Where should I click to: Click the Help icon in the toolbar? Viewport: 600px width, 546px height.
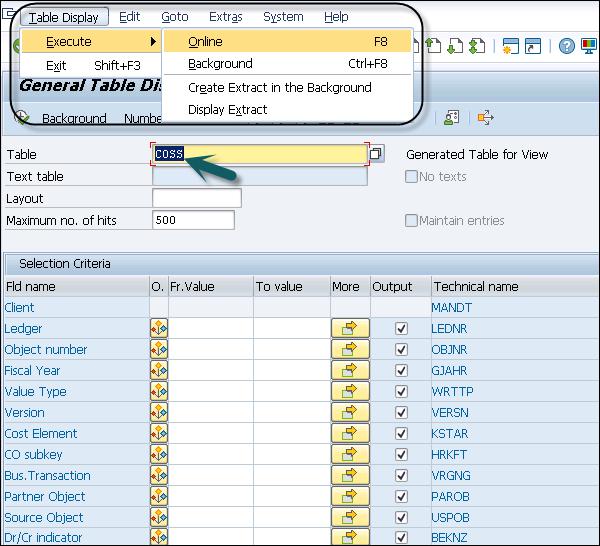click(x=566, y=46)
